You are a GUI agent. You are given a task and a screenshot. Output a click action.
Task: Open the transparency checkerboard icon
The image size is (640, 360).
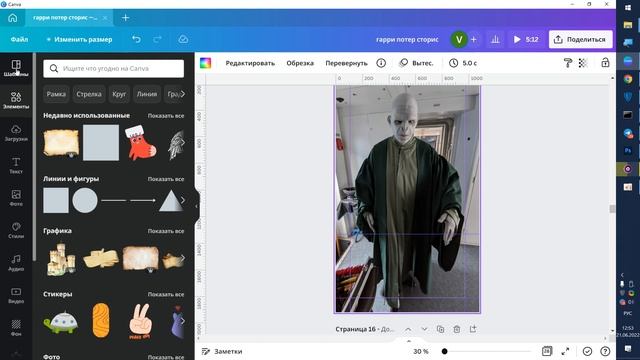[583, 63]
